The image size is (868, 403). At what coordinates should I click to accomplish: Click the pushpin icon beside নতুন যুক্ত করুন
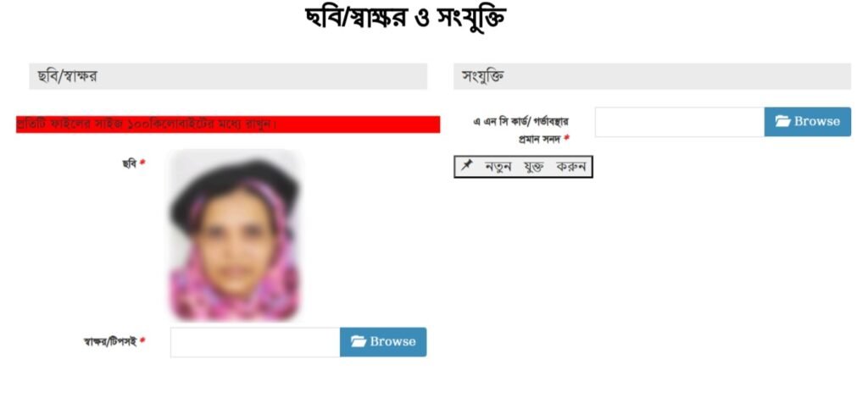point(467,165)
